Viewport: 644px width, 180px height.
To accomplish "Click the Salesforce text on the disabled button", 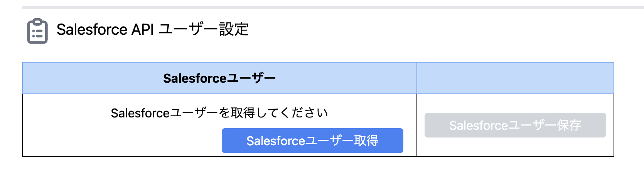I will (479, 125).
